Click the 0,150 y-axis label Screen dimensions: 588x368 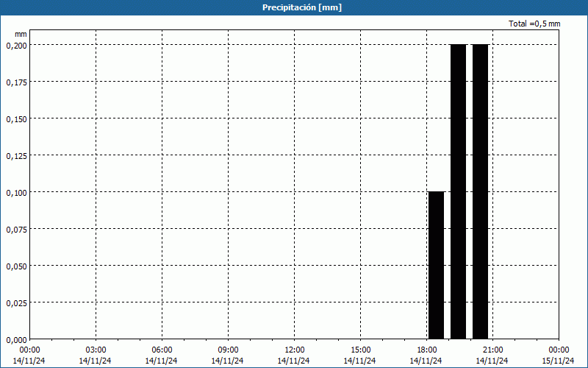[16, 119]
